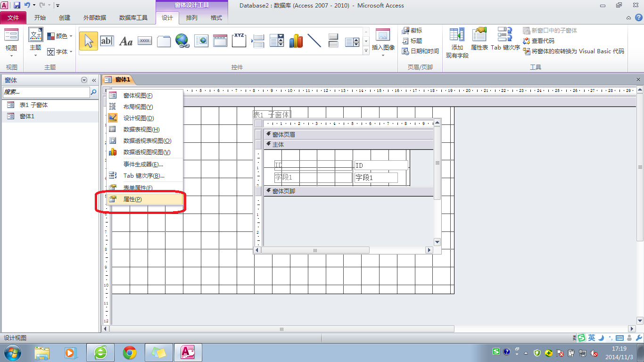Viewport: 644px width, 362px height.
Task: Select 布局视图(Y) in the context menu
Action: click(x=138, y=107)
